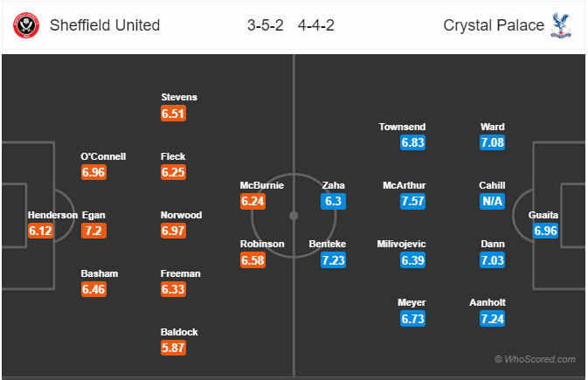
Task: Open the Sheffield United team name
Action: click(x=105, y=25)
